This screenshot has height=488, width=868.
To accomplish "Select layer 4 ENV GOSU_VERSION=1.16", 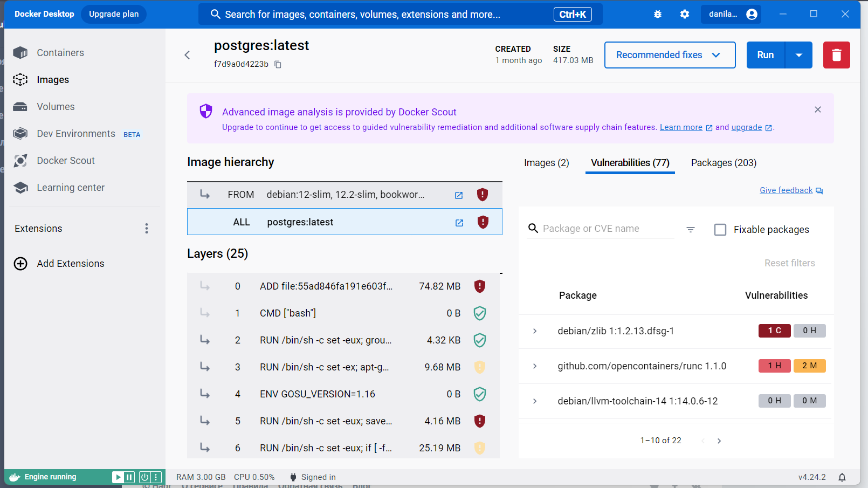I will coord(343,394).
